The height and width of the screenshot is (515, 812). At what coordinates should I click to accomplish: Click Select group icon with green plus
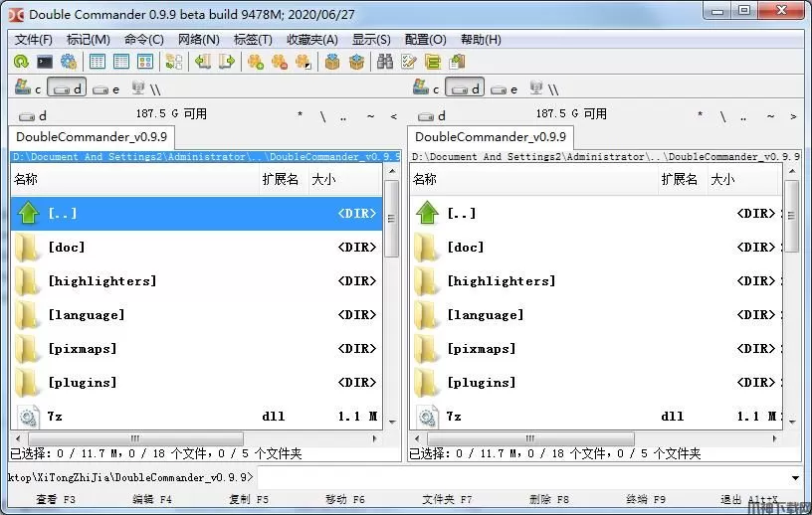256,62
